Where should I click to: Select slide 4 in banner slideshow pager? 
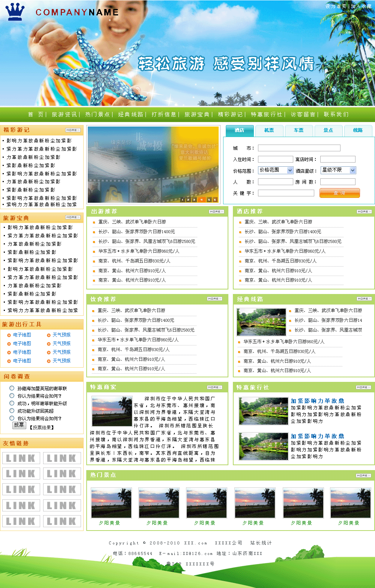202,200
